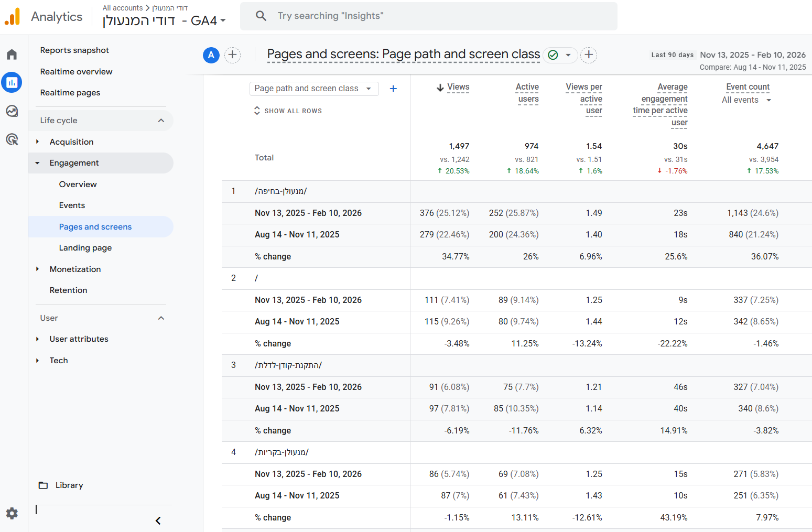
Task: Open Page path and screen class dropdown
Action: click(x=313, y=89)
